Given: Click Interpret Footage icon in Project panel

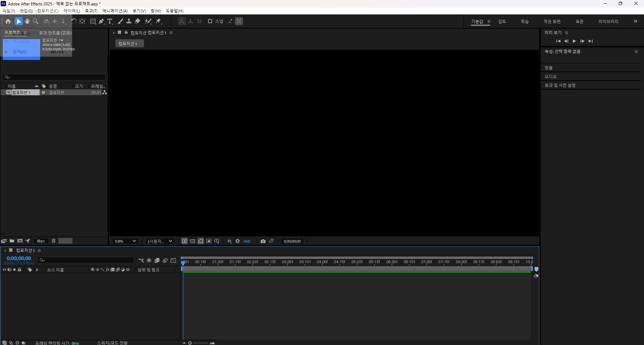Looking at the screenshot, I should tap(4, 241).
